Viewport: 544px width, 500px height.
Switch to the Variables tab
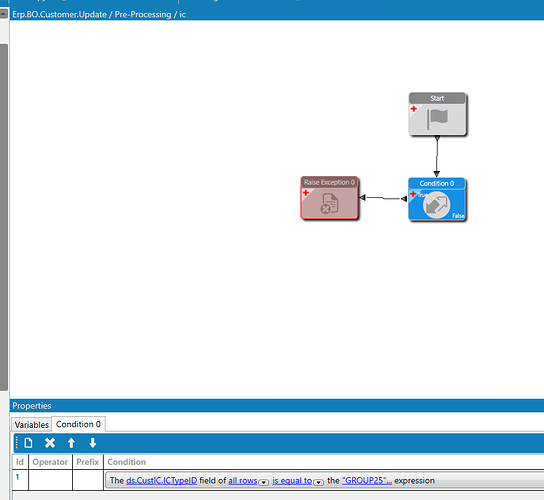[32, 424]
